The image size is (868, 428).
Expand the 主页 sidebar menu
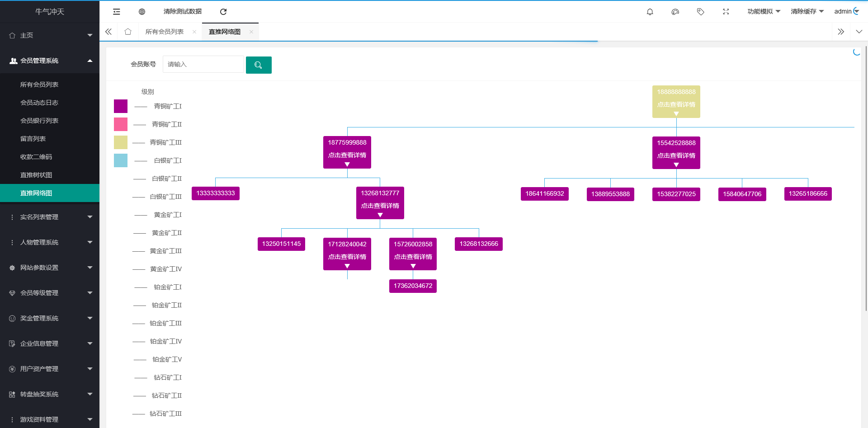50,35
